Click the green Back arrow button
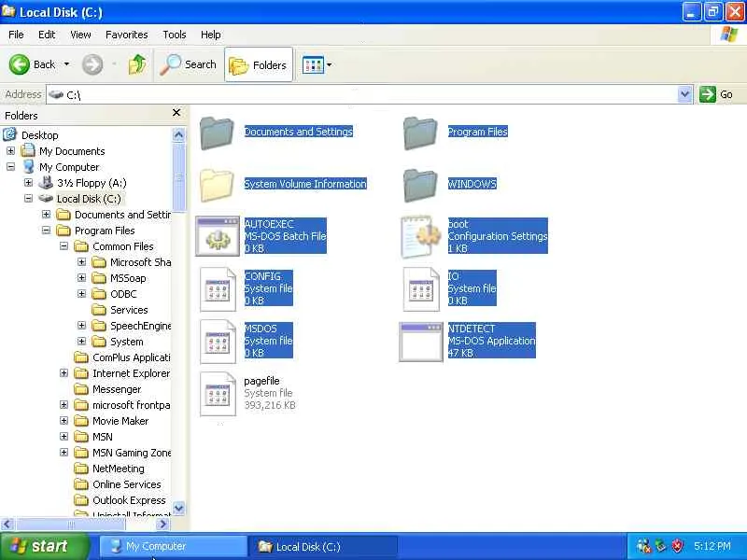Viewport: 747px width, 560px height. pos(20,64)
